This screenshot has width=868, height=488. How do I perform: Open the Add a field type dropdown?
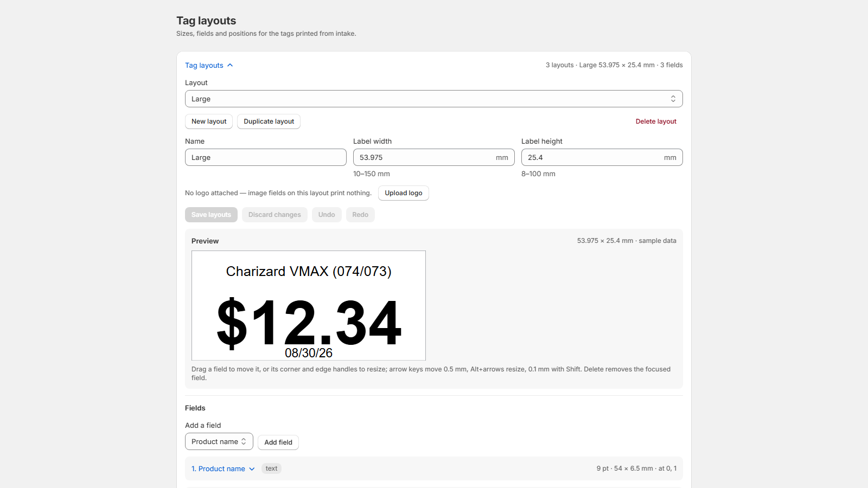click(x=219, y=441)
